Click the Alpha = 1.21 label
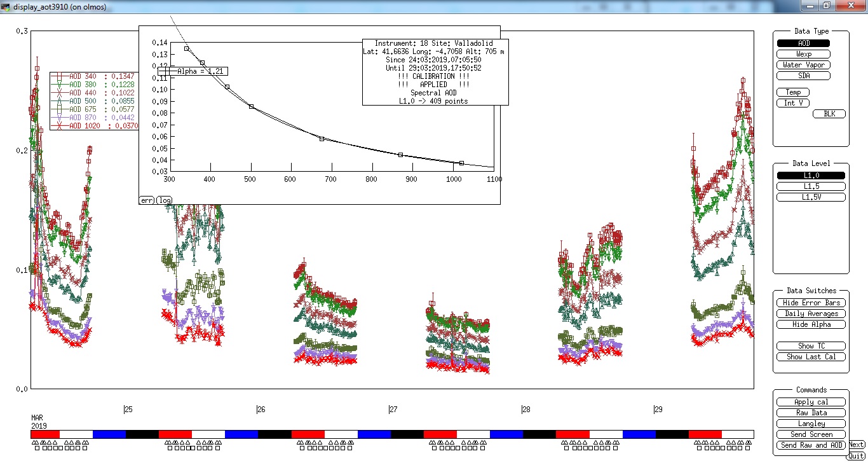Viewport: 868px width, 463px height. pyautogui.click(x=200, y=71)
